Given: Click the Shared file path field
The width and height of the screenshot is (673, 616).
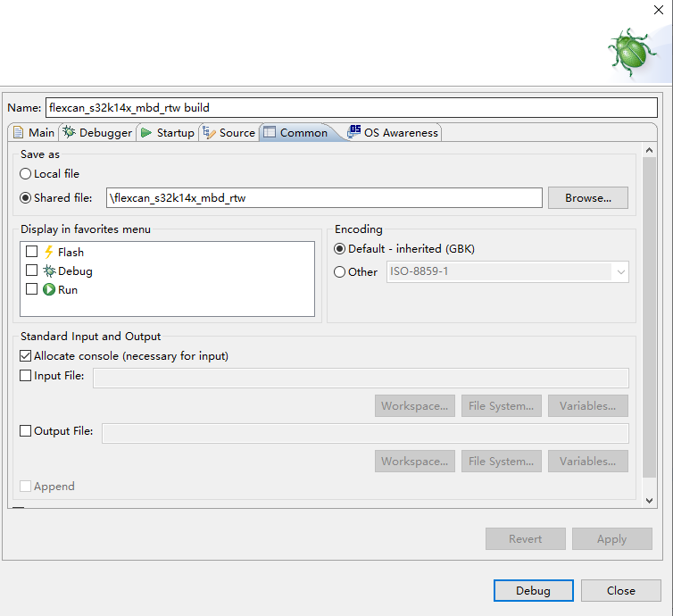Looking at the screenshot, I should (325, 198).
